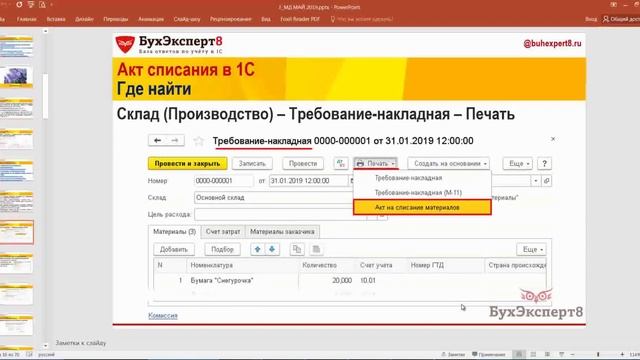Click forward arrow in 1C document form

click(175, 140)
